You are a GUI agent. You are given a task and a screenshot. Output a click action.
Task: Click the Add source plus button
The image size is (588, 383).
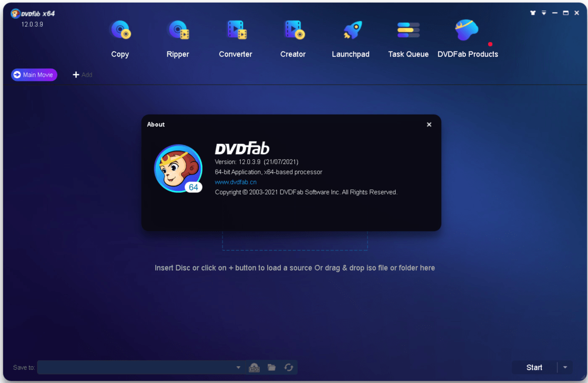(82, 75)
